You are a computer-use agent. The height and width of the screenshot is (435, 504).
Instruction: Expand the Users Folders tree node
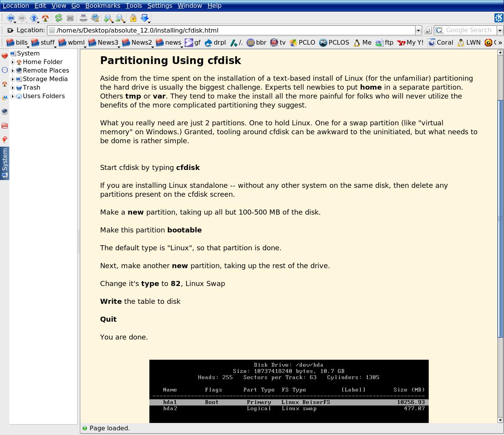[13, 96]
